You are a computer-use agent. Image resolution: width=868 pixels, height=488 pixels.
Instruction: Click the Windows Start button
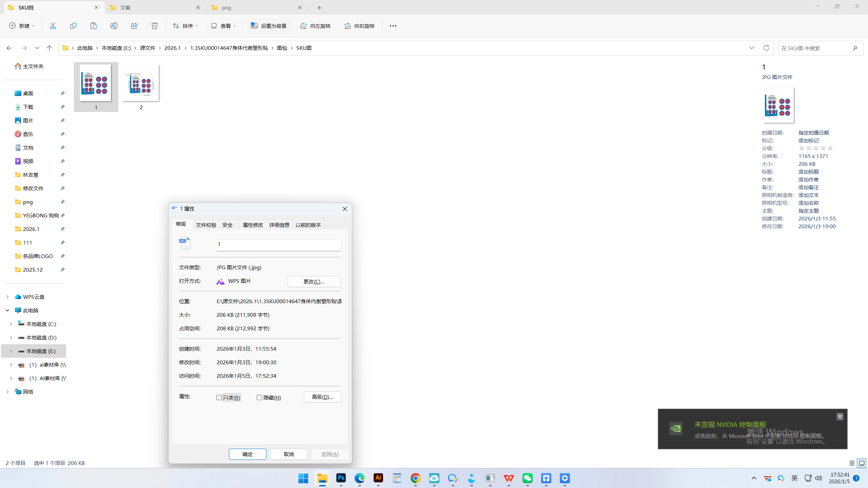(303, 478)
